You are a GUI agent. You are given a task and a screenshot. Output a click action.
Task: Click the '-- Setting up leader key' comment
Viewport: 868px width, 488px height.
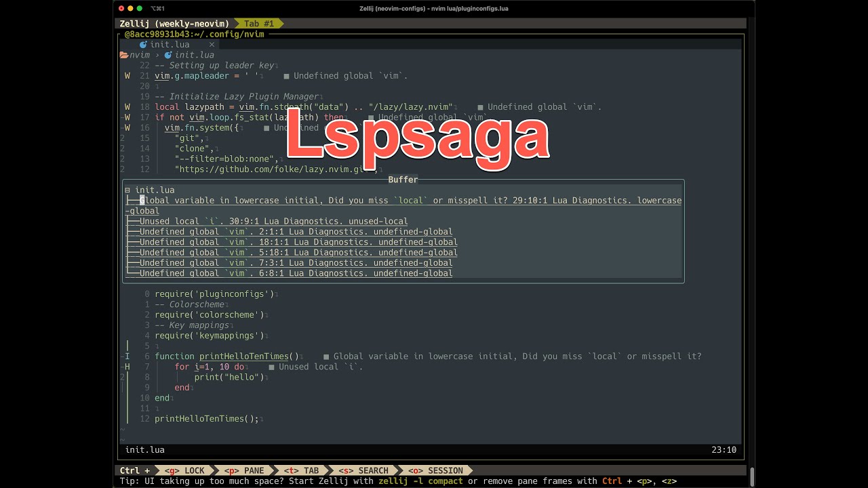point(214,66)
